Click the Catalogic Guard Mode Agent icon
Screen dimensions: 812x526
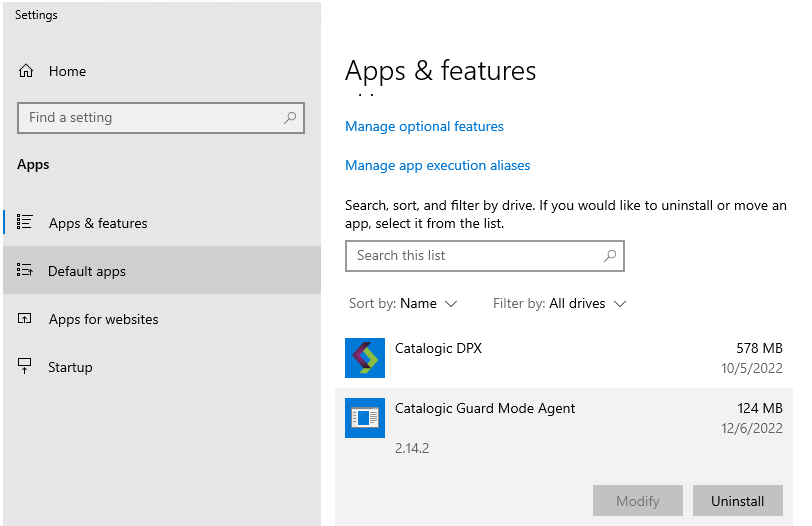tap(365, 418)
